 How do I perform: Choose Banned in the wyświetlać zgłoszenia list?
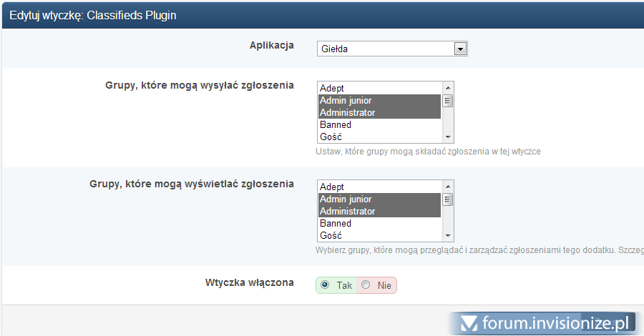(379, 223)
